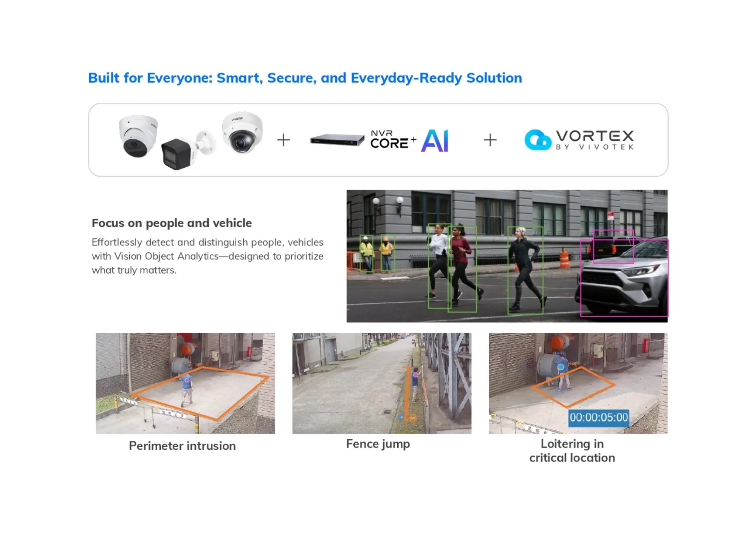Click the NVR recorder device image
This screenshot has height=534, width=756.
click(337, 140)
